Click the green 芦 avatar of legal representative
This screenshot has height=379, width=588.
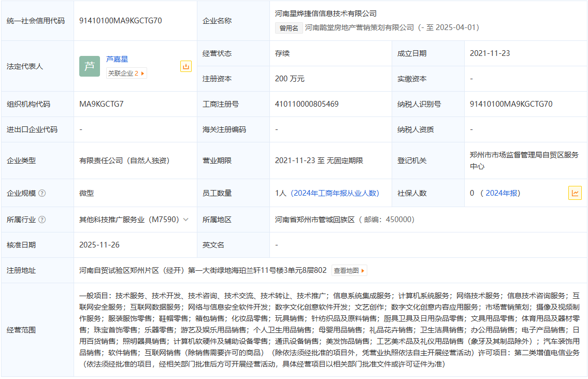90,66
